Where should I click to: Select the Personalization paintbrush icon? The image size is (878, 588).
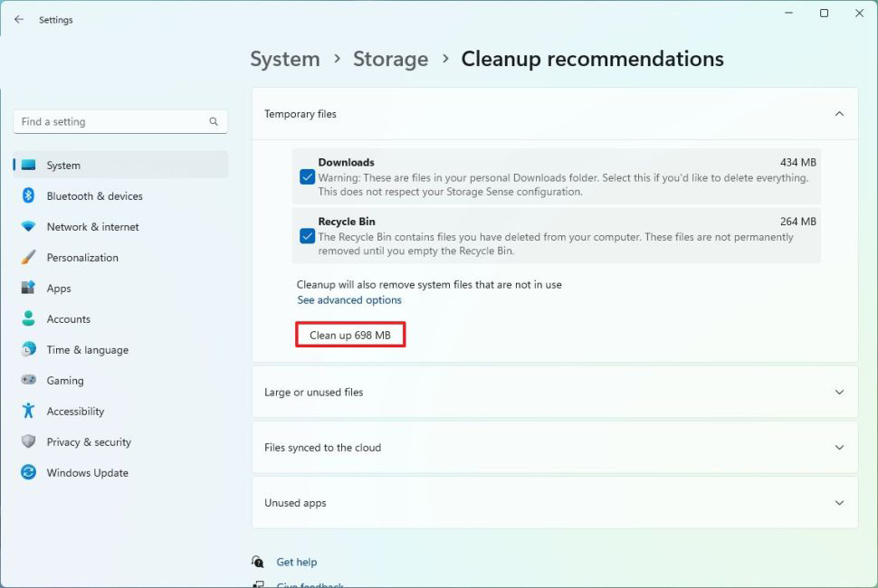point(28,258)
